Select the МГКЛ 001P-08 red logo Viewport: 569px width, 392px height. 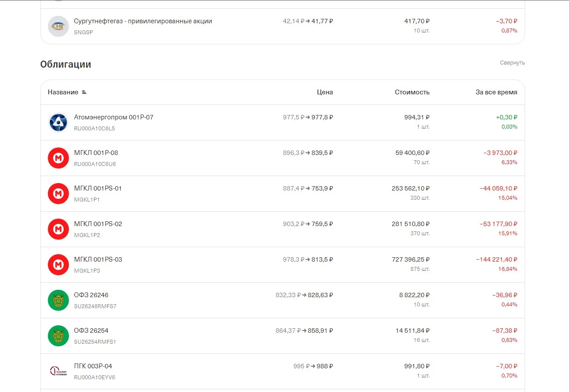point(58,158)
